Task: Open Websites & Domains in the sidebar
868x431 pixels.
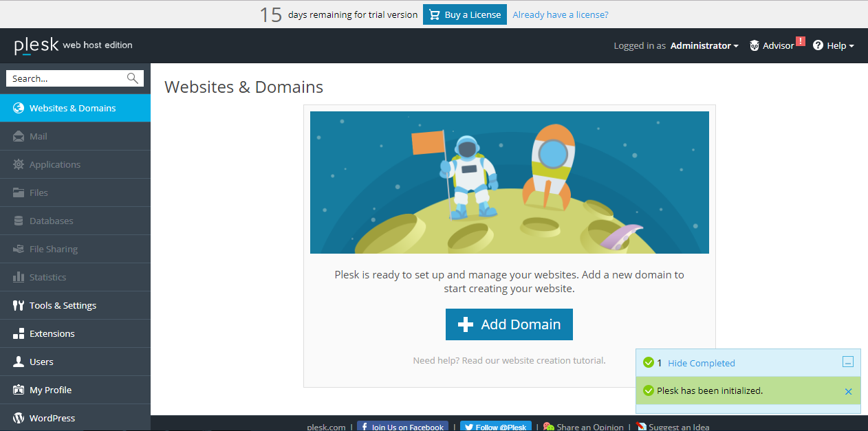Action: [x=75, y=108]
